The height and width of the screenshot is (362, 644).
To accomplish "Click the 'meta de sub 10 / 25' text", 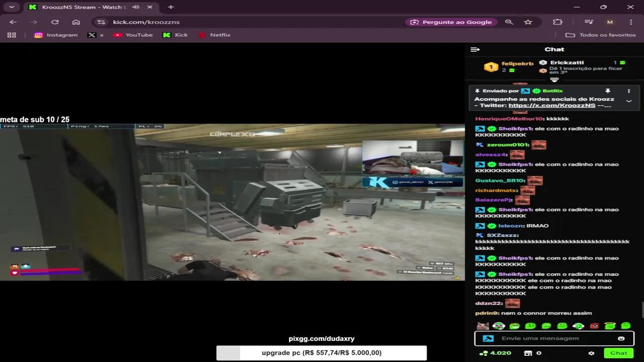I will tap(35, 120).
